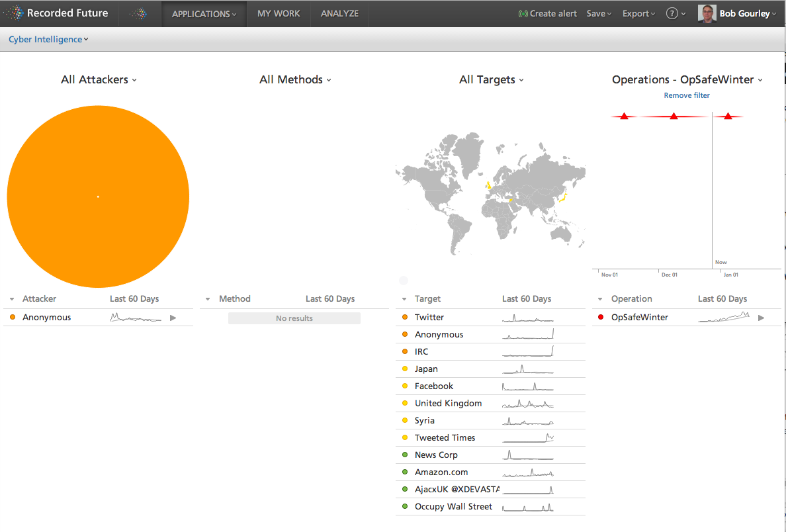Open the All Attackers dropdown
This screenshot has width=786, height=532.
[99, 79]
